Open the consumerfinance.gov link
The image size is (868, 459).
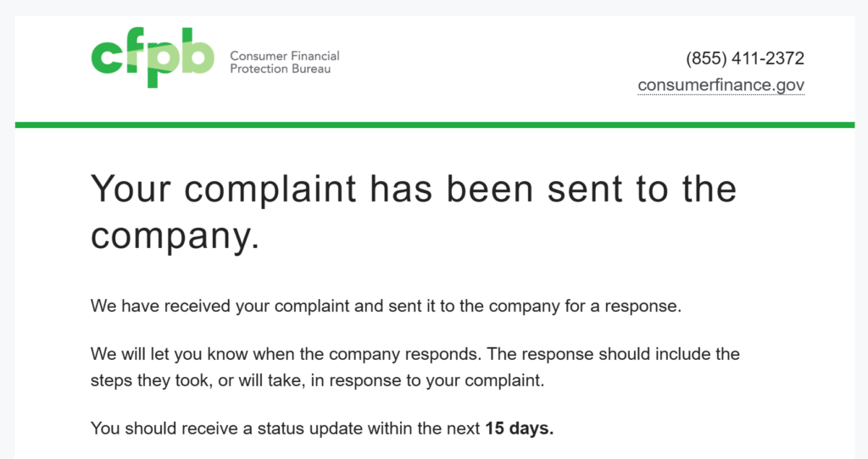[x=721, y=86]
